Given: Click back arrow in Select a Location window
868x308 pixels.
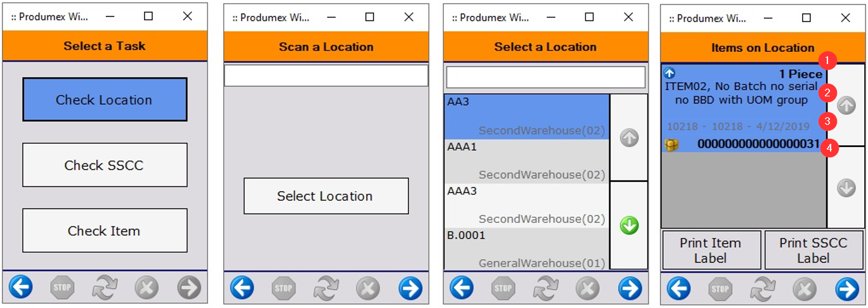Looking at the screenshot, I should 462,288.
